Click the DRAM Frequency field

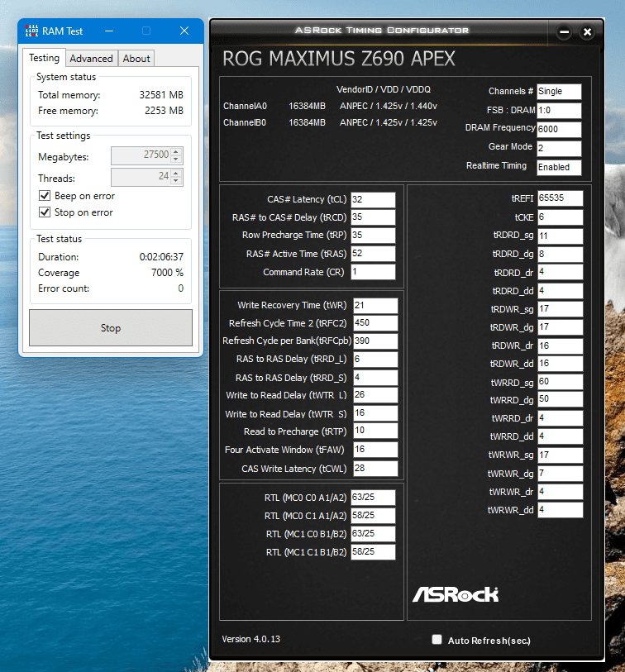pyautogui.click(x=560, y=130)
